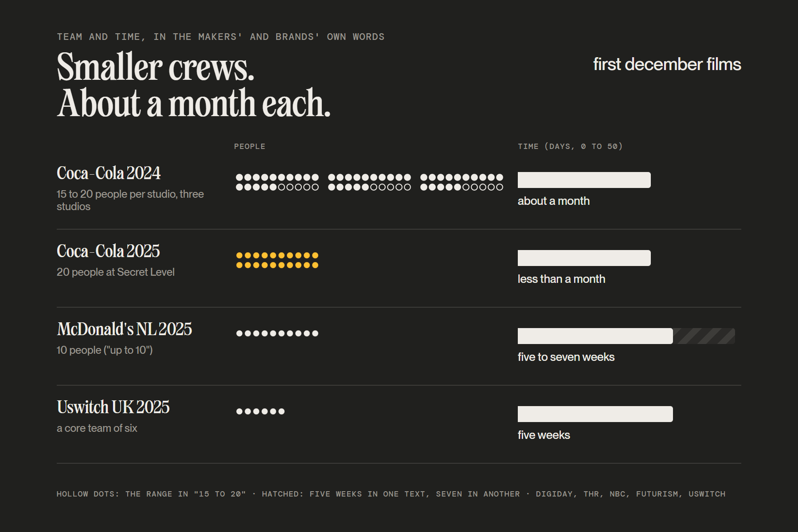Click the 'first december films' logo text
This screenshot has height=532, width=798.
tap(667, 64)
